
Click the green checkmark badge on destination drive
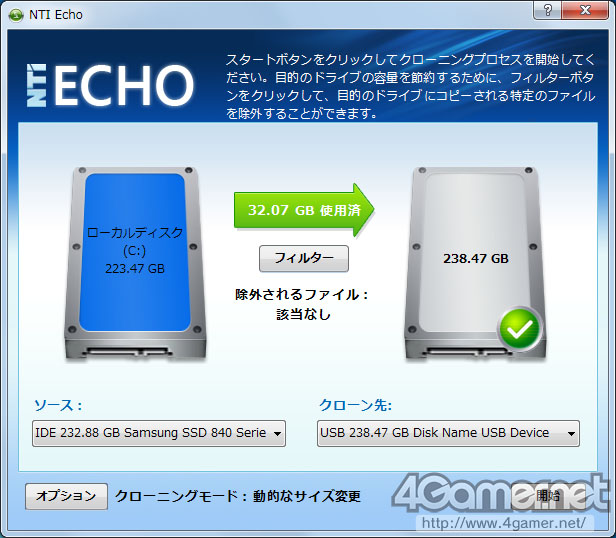tap(520, 329)
